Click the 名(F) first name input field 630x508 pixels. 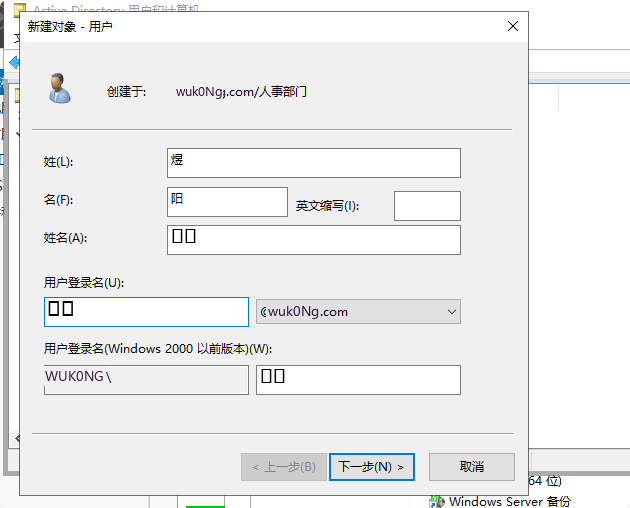coord(227,202)
